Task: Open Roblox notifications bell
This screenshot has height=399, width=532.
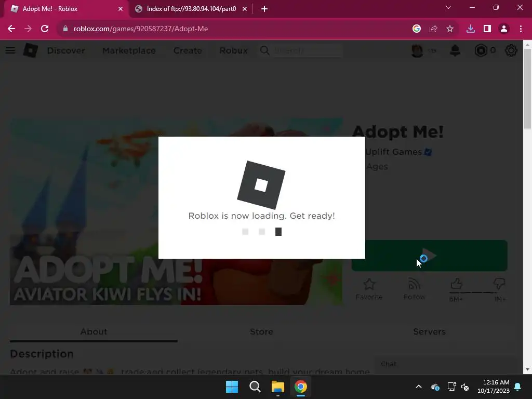Action: point(455,50)
